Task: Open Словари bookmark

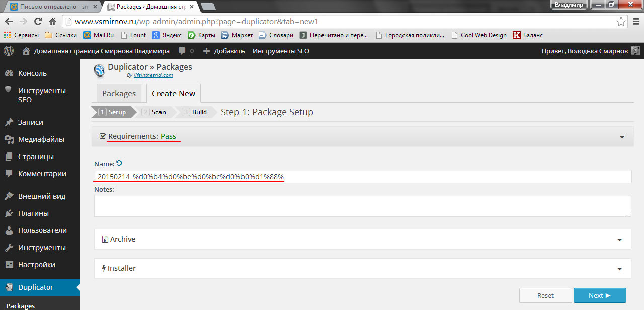Action: [x=276, y=35]
